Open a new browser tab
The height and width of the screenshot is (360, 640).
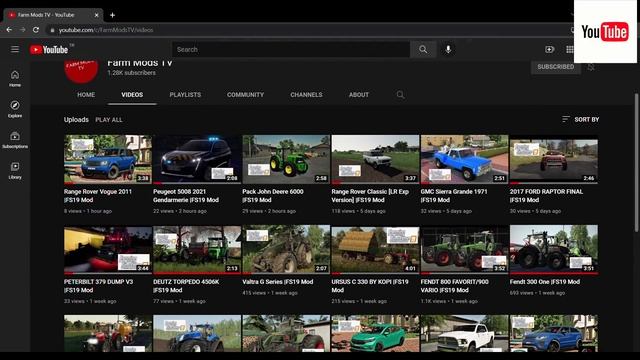[112, 15]
